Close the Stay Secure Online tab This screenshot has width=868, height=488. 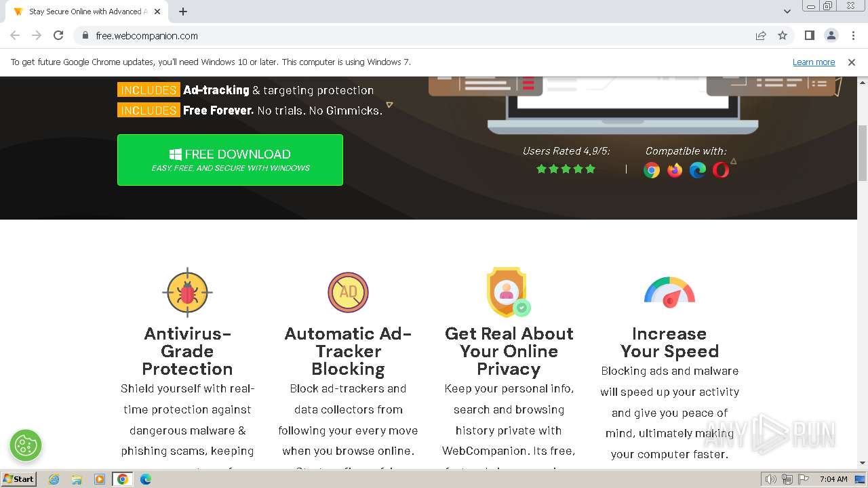click(157, 12)
